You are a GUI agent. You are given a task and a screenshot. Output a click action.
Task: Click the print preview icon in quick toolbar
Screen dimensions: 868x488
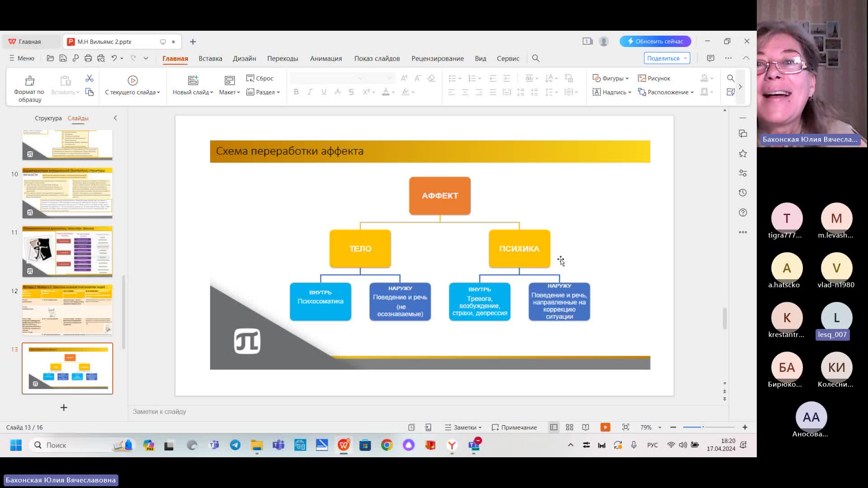coord(101,58)
